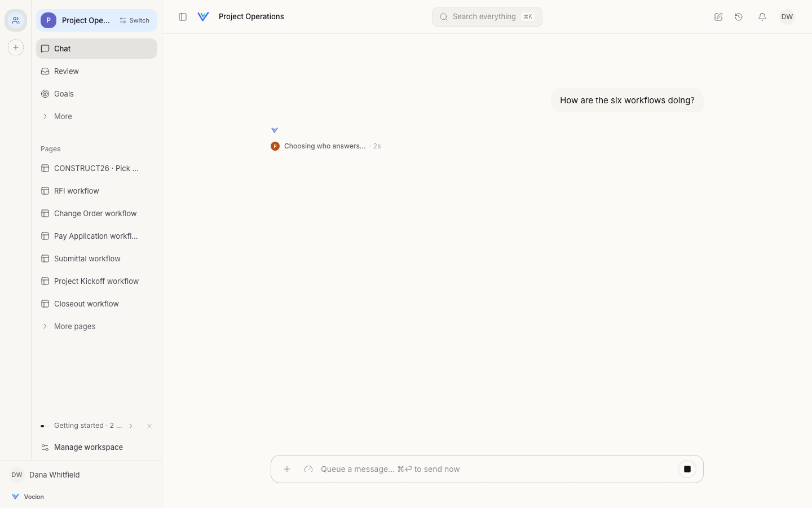Open the Goals section
Image resolution: width=812 pixels, height=508 pixels.
pyautogui.click(x=96, y=94)
